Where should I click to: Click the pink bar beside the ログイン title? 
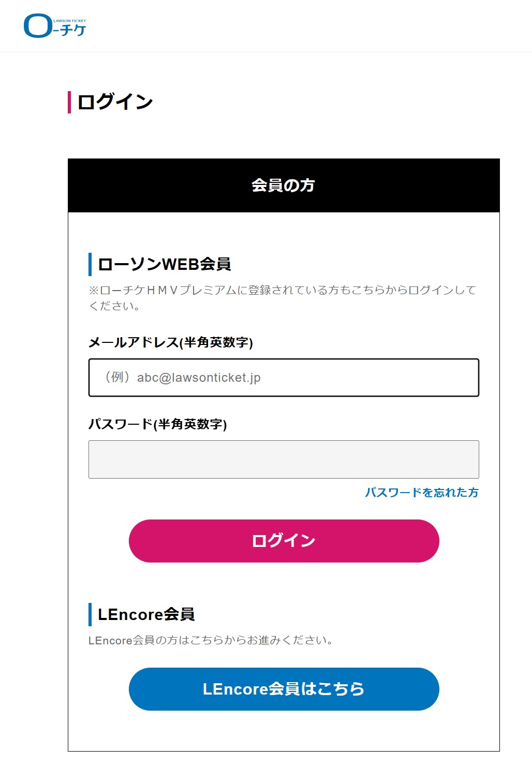click(69, 102)
